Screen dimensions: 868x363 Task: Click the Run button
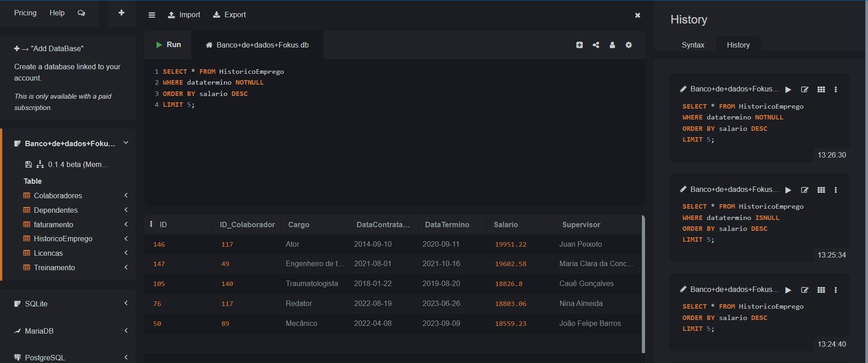[168, 44]
